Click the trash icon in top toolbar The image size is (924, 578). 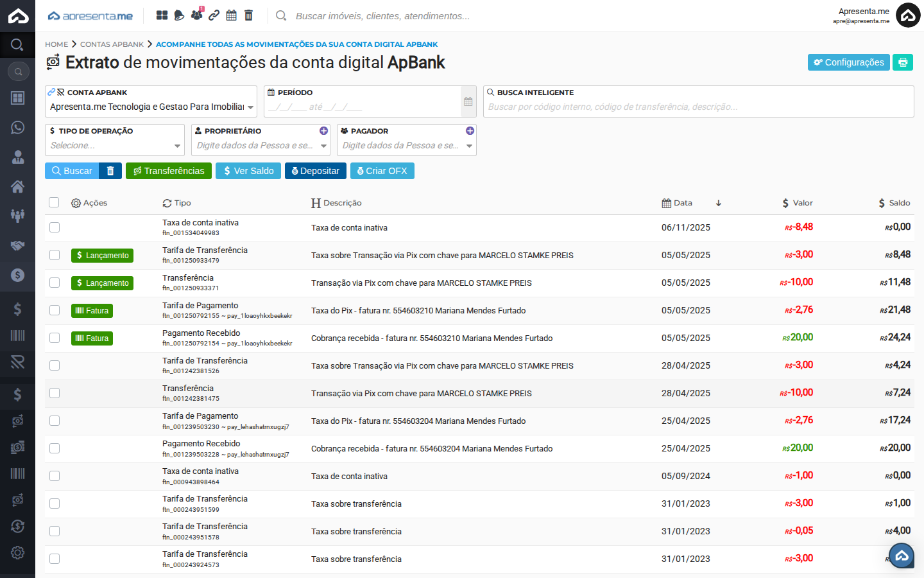pos(249,15)
